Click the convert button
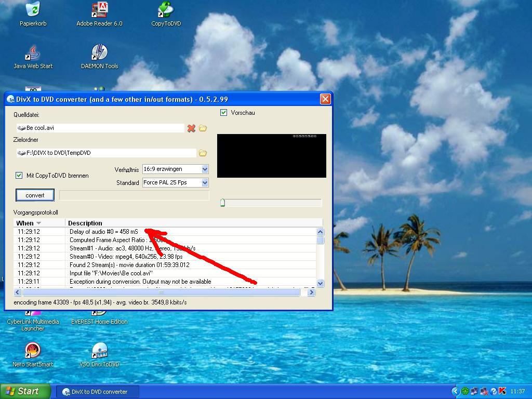The image size is (532, 399). click(35, 195)
